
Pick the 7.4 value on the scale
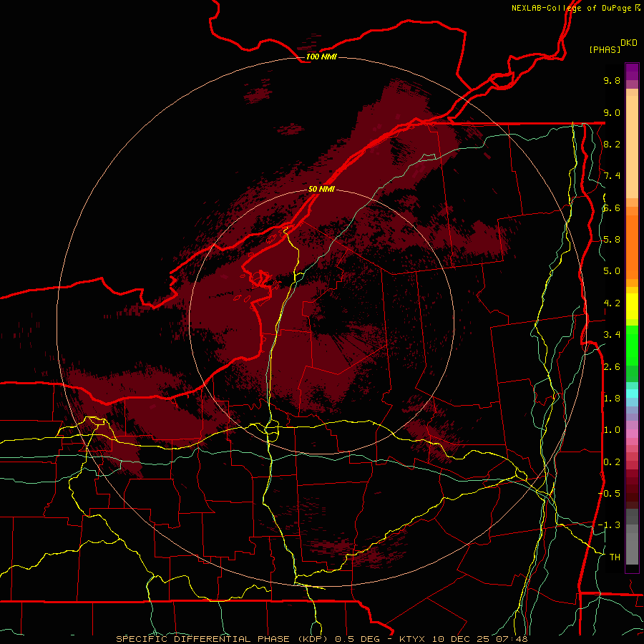612,176
